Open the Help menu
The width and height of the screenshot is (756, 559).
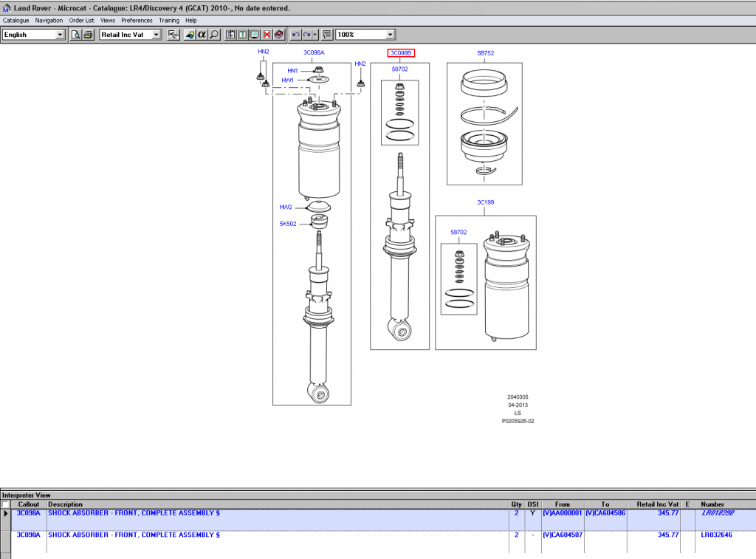point(191,20)
